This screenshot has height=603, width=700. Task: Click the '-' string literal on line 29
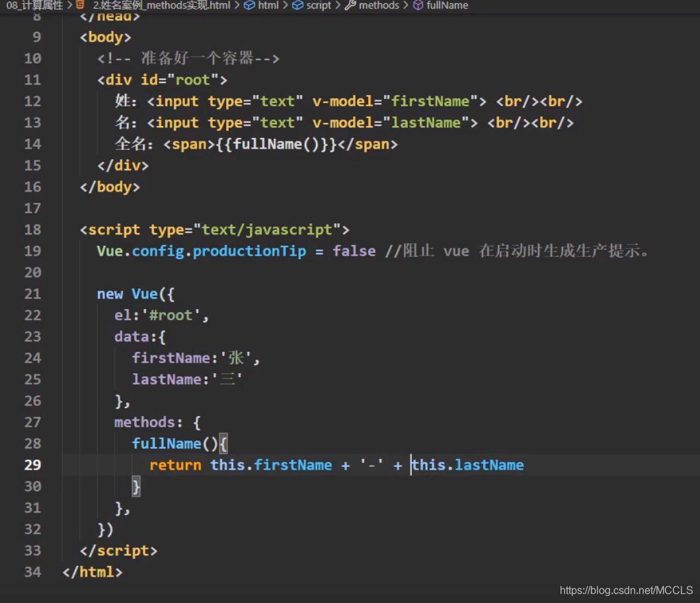(371, 465)
